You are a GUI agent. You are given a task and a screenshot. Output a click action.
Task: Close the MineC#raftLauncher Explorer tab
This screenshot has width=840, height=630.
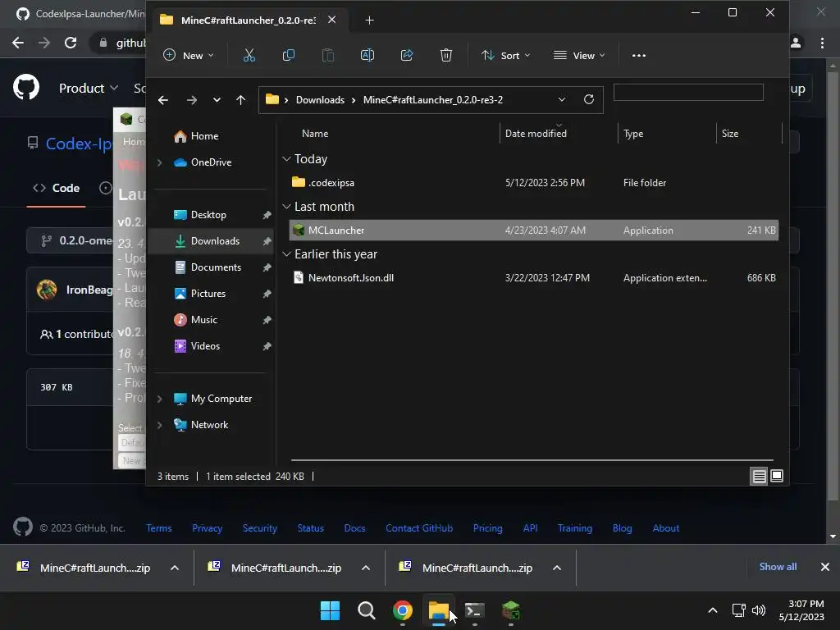(331, 20)
